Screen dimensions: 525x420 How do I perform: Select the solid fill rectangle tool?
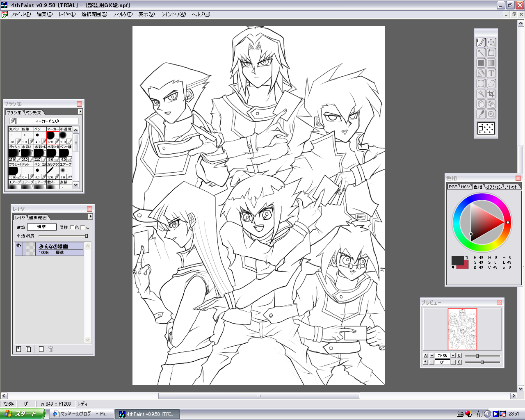(x=481, y=63)
